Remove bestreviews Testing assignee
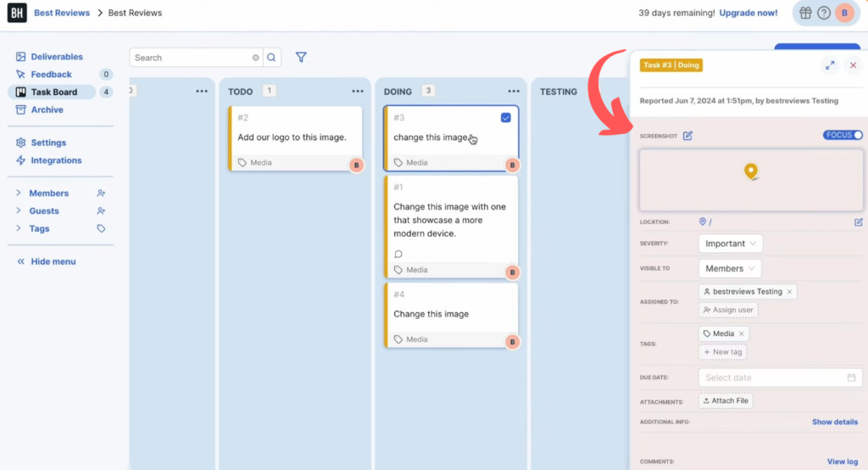This screenshot has height=470, width=868. coord(789,292)
